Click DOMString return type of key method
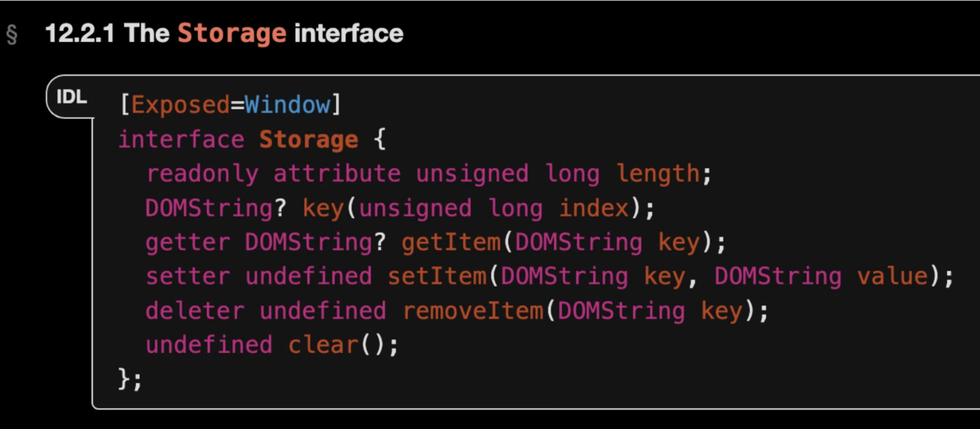The image size is (980, 429). [x=209, y=208]
